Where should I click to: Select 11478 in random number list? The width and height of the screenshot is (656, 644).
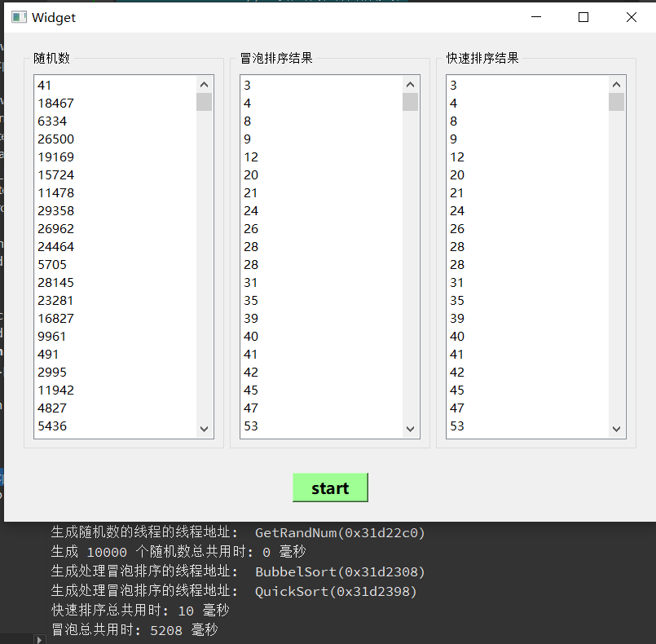click(115, 193)
